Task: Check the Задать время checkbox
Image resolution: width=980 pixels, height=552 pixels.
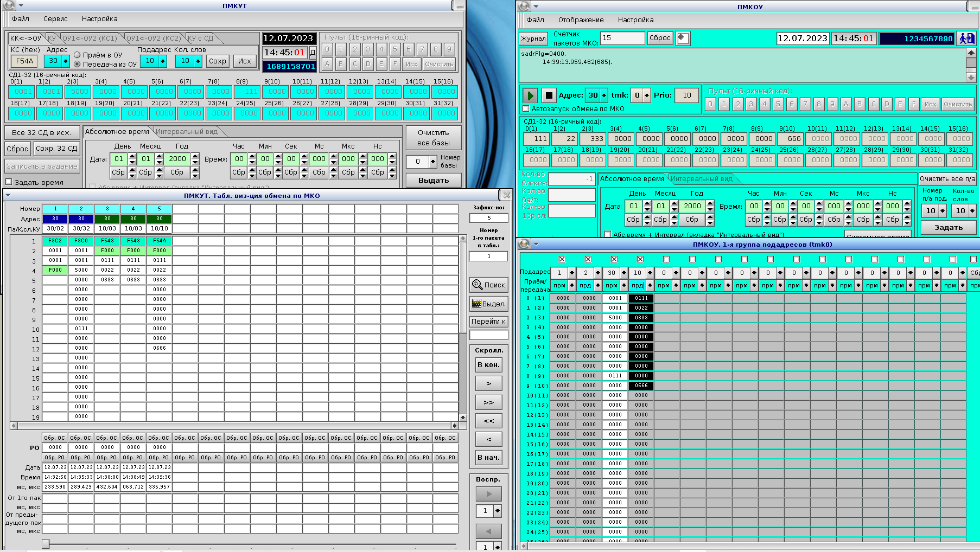Action: (9, 182)
